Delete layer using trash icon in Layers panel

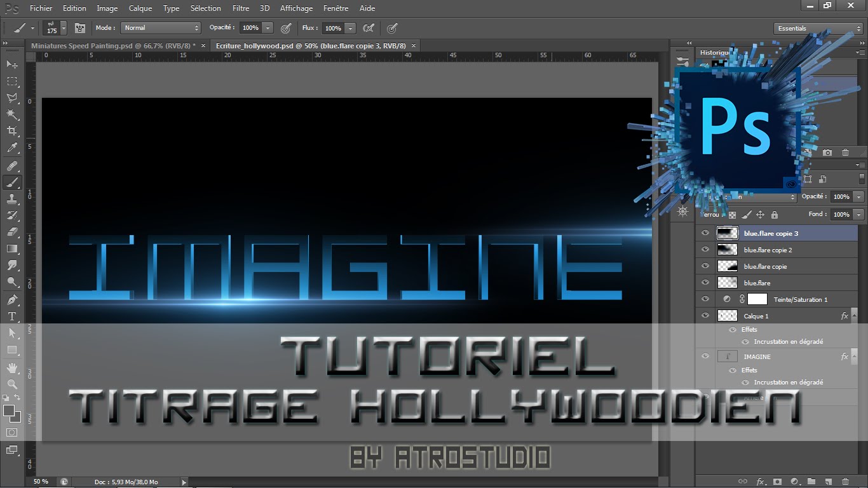pos(845,482)
